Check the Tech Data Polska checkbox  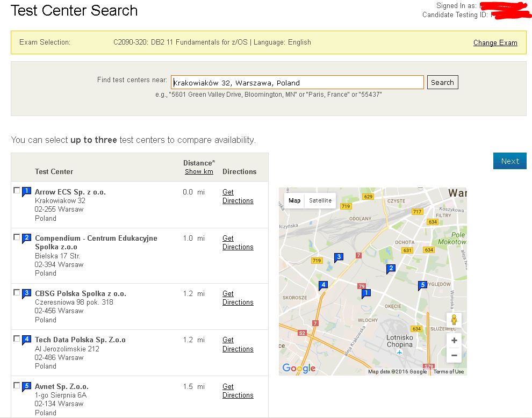coord(16,338)
